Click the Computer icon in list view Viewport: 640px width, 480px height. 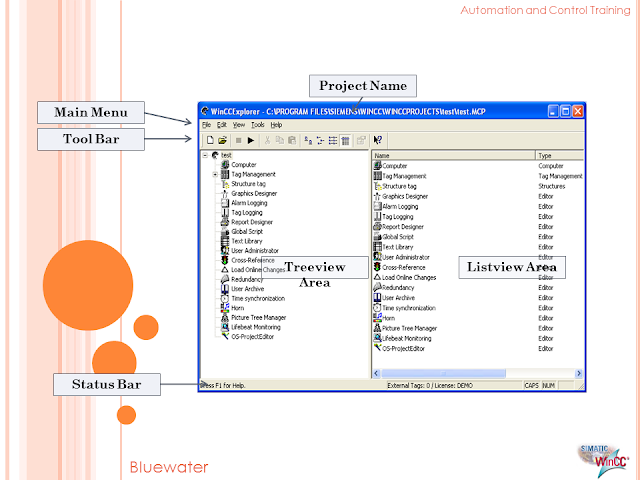coord(378,166)
